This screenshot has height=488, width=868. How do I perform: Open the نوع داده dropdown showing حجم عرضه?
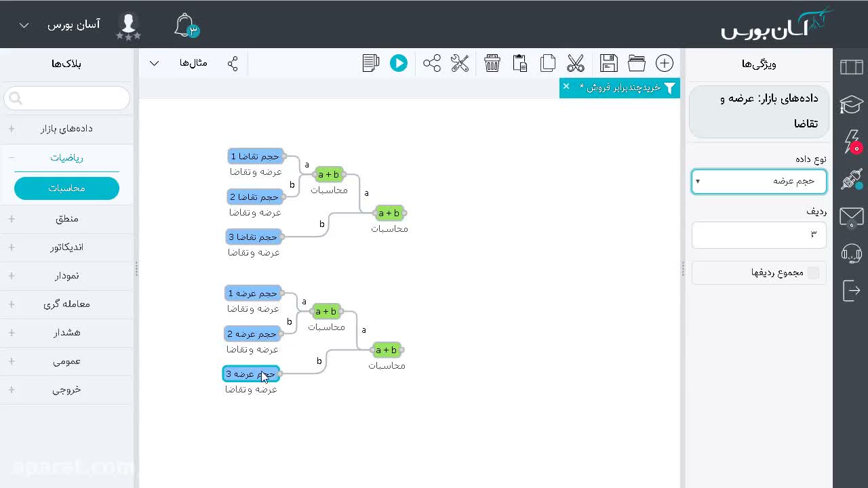[x=759, y=181]
